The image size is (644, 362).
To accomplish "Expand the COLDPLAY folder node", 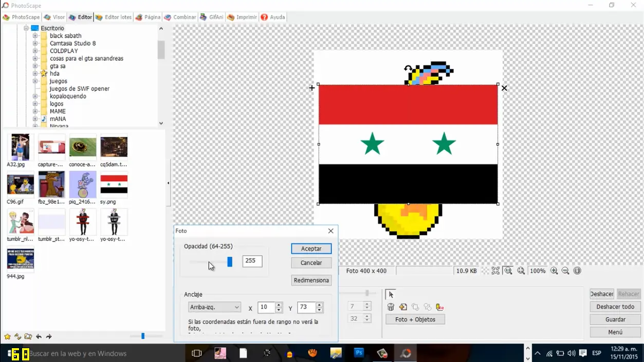I will coord(35,51).
